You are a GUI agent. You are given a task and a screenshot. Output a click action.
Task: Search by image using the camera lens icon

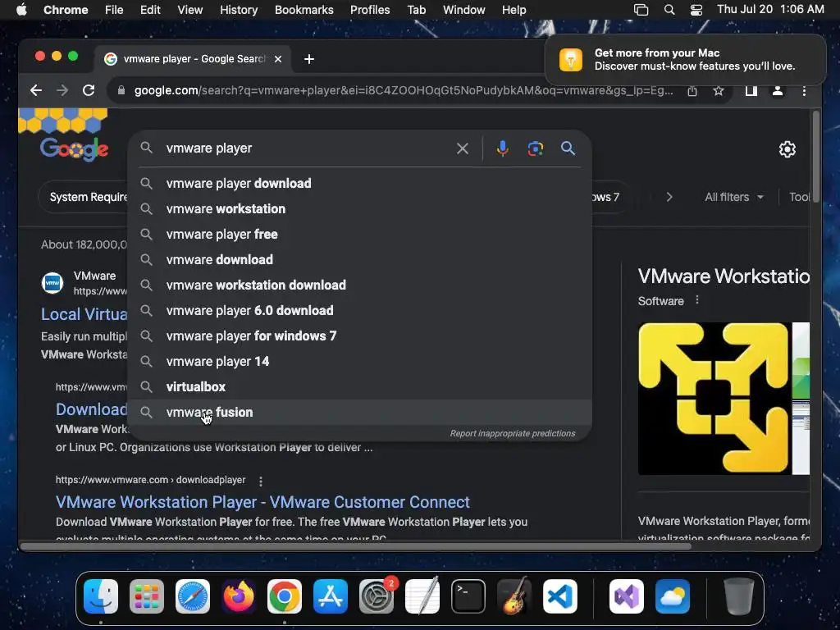pos(535,148)
